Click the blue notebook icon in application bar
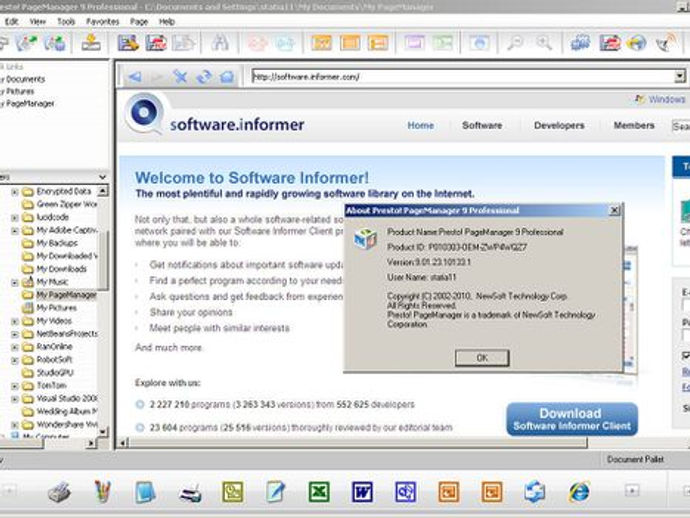 [x=146, y=492]
